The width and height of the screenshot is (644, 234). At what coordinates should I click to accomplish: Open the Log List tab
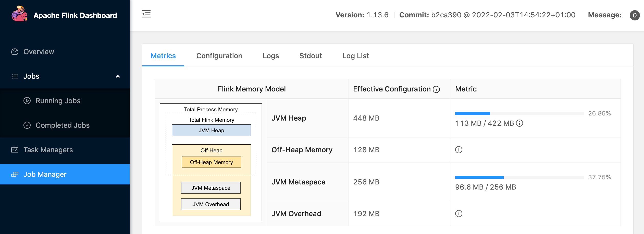point(356,56)
